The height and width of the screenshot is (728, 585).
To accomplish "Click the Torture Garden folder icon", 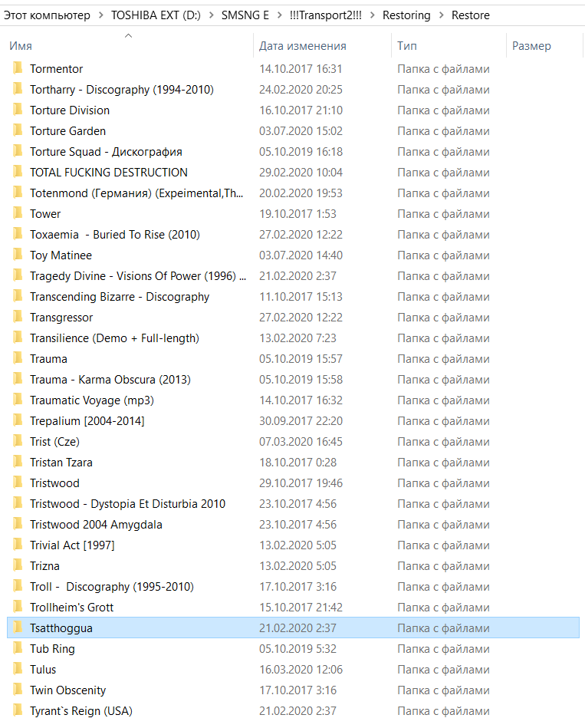I will coord(18,130).
